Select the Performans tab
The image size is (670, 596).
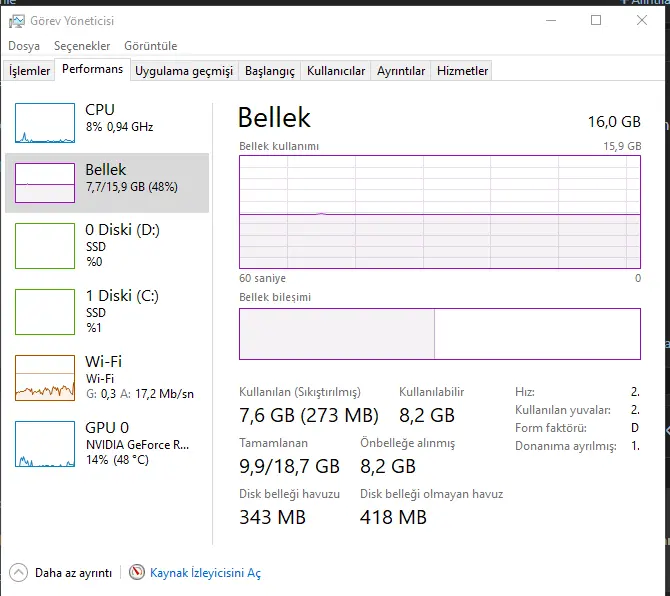(92, 69)
